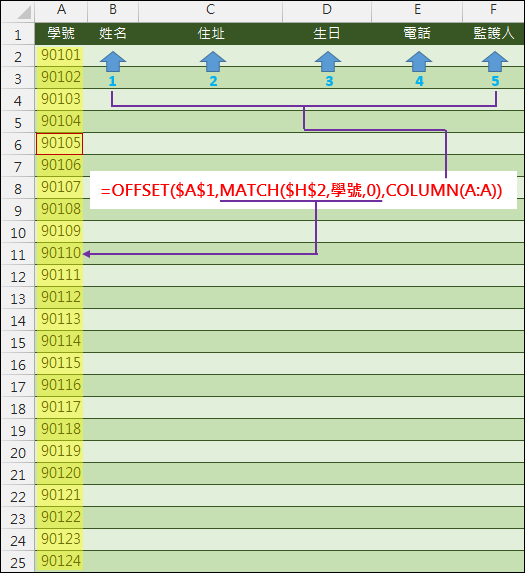The height and width of the screenshot is (573, 525).
Task: Select the red-outlined cell 90105
Action: (60, 144)
